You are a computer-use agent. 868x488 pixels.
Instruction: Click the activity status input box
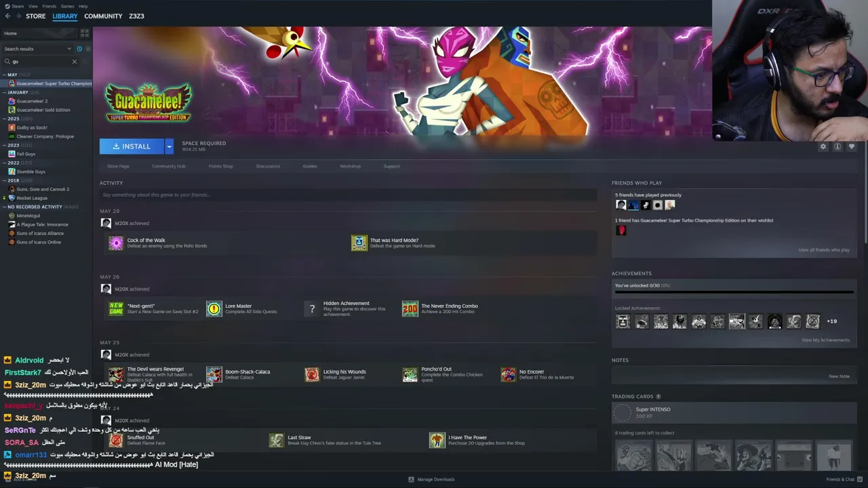(349, 195)
